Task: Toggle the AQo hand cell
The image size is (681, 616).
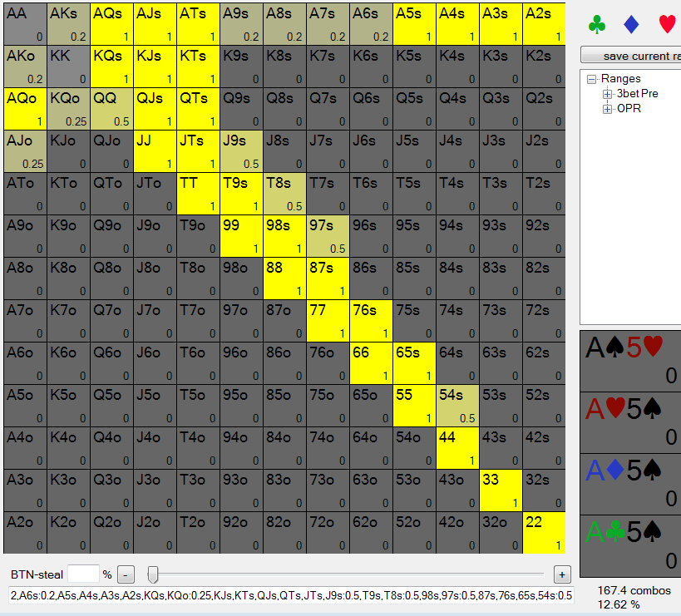Action: [x=25, y=109]
